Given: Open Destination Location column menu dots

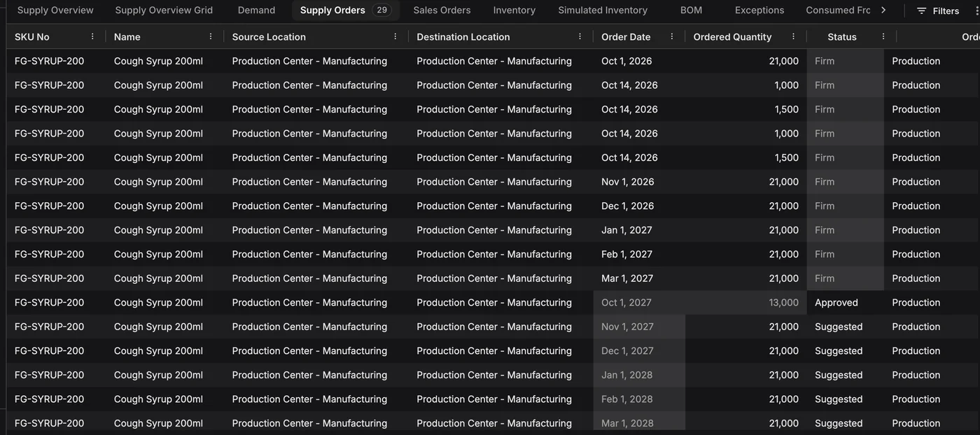Looking at the screenshot, I should pyautogui.click(x=580, y=36).
